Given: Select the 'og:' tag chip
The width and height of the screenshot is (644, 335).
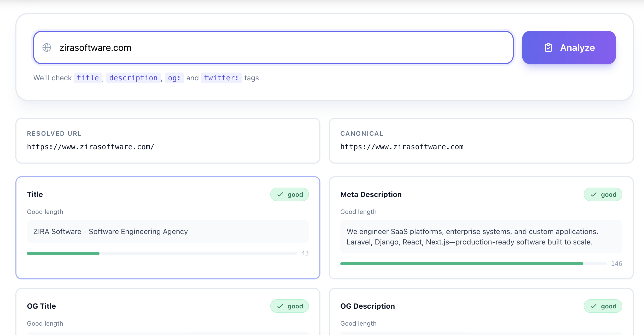Looking at the screenshot, I should [x=174, y=77].
